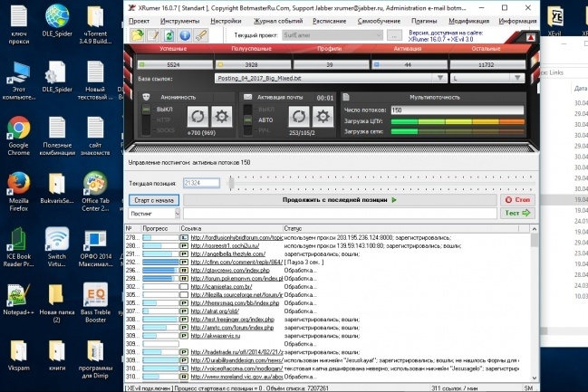Viewport: 588px width, 392px height.
Task: Click the Мультипоточность document icon
Action: point(346,97)
